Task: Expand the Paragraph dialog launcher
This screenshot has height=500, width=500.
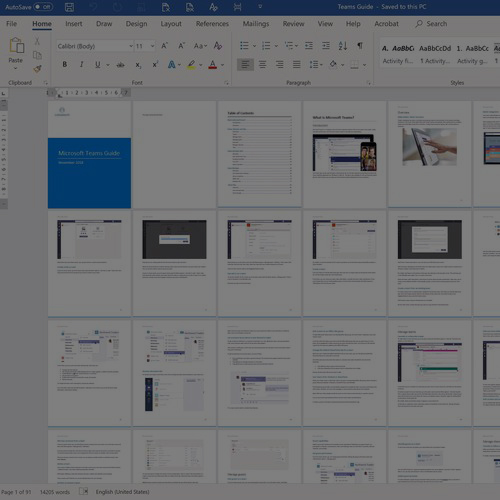Action: [x=369, y=83]
